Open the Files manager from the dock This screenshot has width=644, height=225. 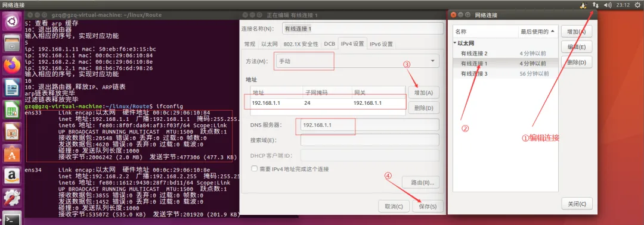(11, 43)
